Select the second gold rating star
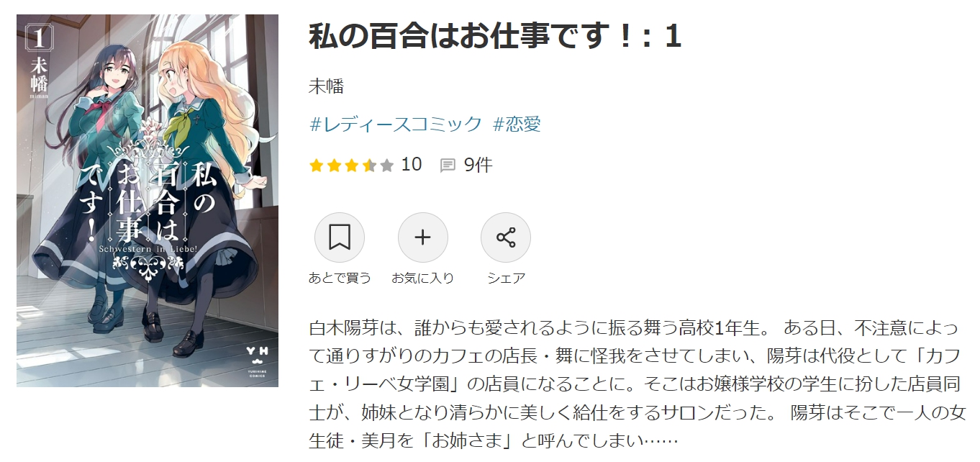The height and width of the screenshot is (462, 980). coord(334,166)
